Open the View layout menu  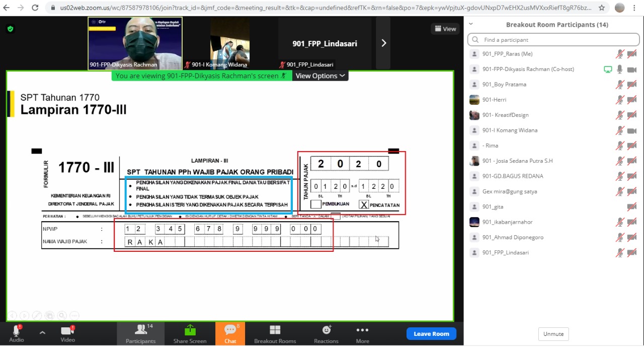click(x=445, y=29)
